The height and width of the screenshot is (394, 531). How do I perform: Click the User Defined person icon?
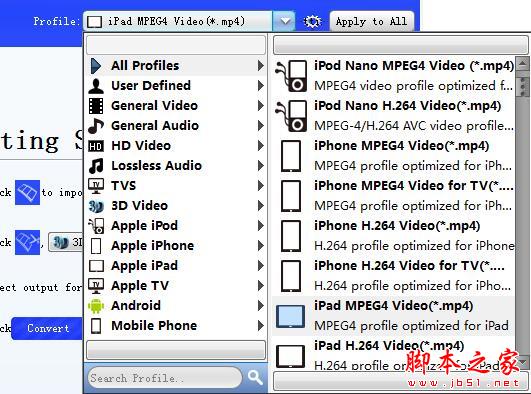96,86
